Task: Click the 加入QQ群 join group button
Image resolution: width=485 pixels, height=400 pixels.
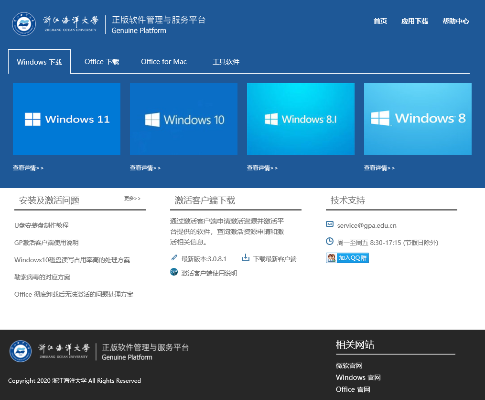Action: point(347,258)
